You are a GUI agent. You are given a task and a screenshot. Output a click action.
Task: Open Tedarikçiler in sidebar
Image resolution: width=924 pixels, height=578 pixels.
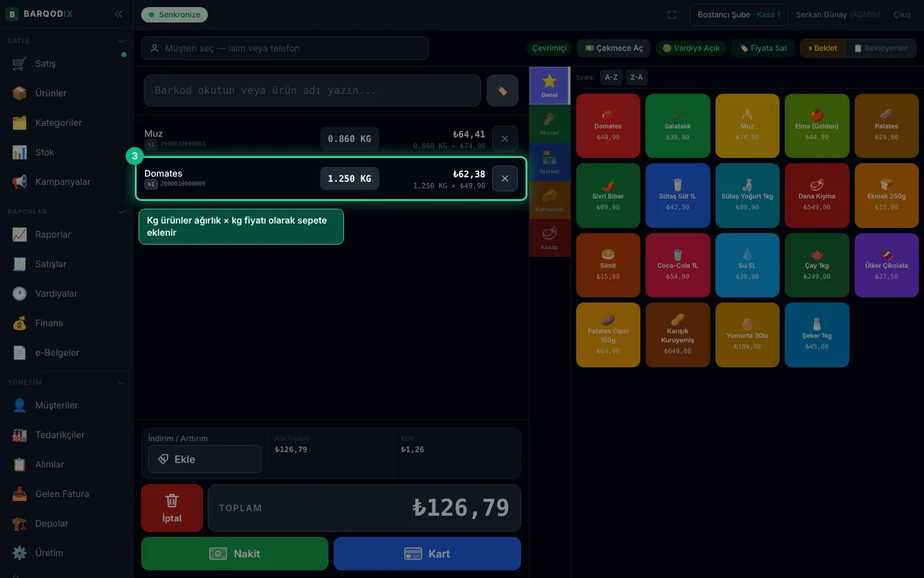tap(67, 435)
